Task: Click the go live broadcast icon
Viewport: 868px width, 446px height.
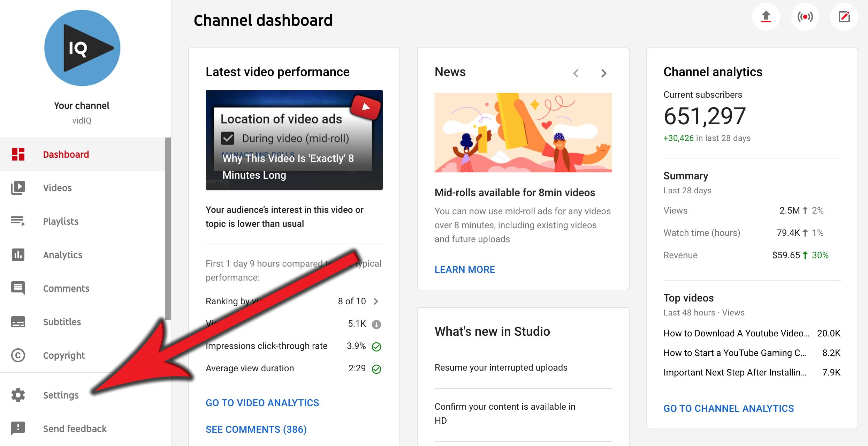Action: pos(805,17)
